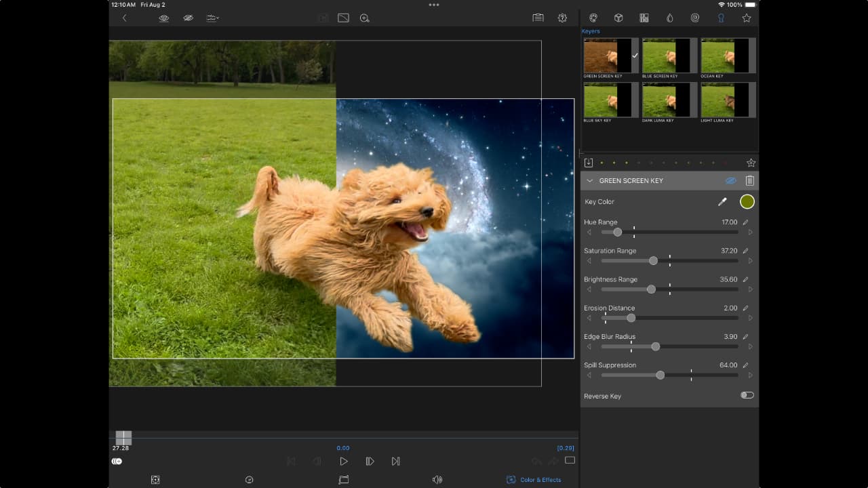Open the help and settings gear
Image resolution: width=868 pixels, height=488 pixels.
(x=562, y=18)
